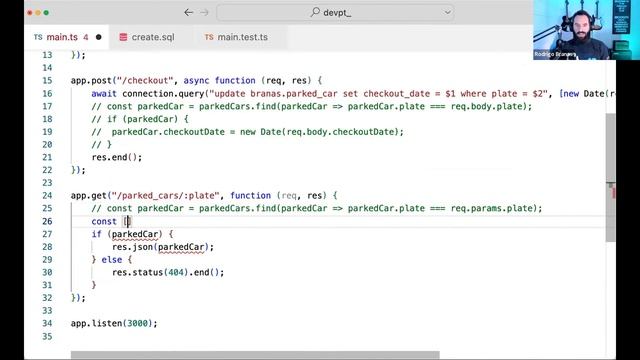Click line number 26 in the gutter
The width and height of the screenshot is (640, 360).
point(47,221)
